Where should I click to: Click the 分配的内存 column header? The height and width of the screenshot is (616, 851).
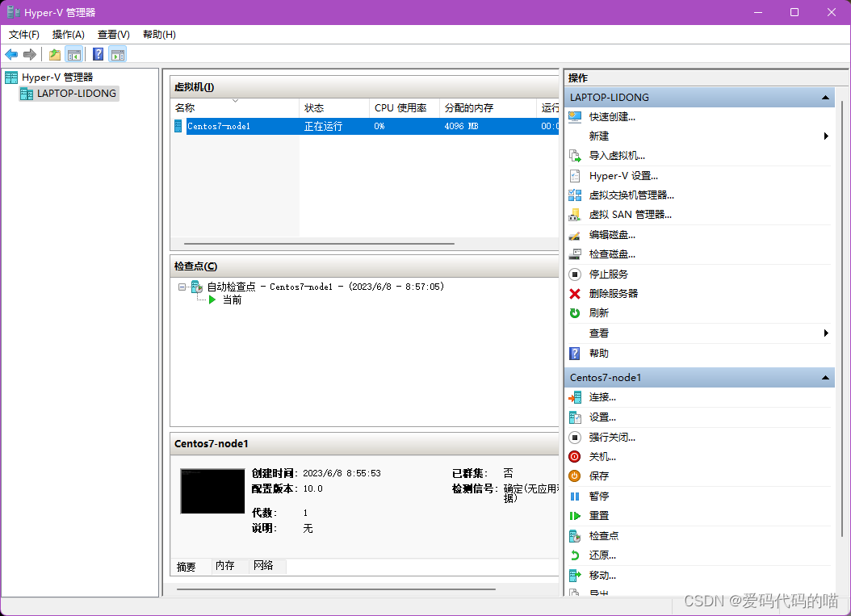(x=488, y=108)
